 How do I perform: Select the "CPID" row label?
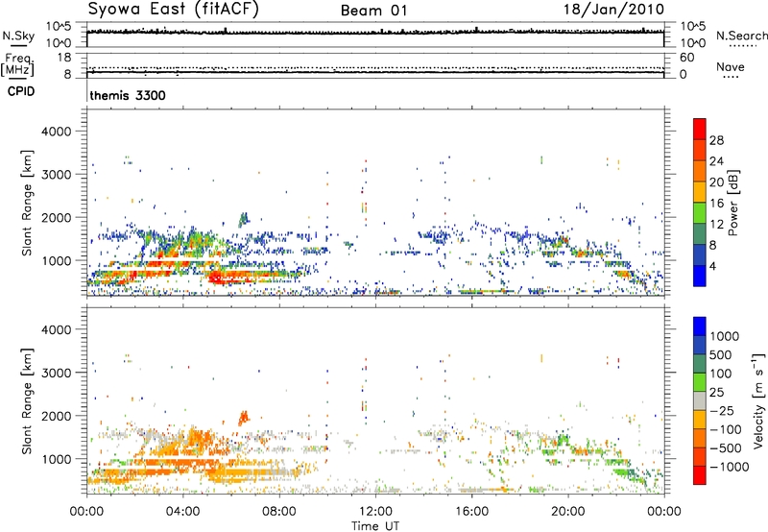click(x=21, y=91)
